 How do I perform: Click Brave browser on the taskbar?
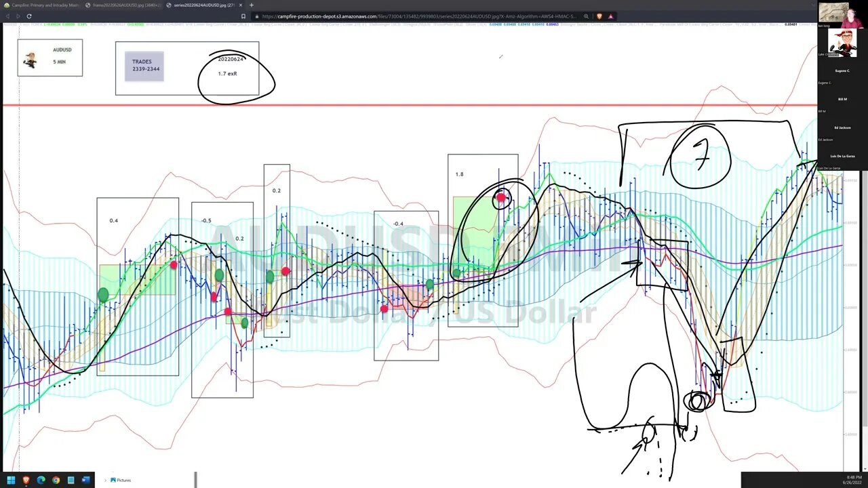26,480
